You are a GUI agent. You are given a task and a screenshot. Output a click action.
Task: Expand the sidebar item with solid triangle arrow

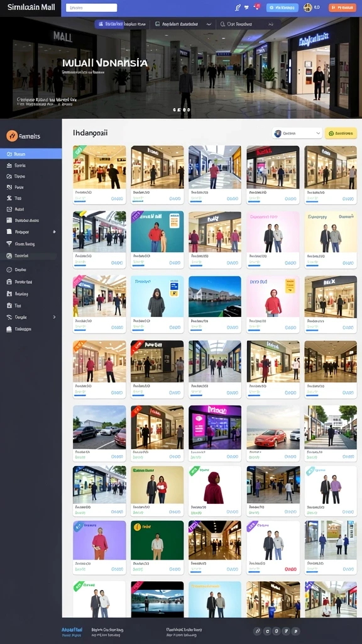54,231
